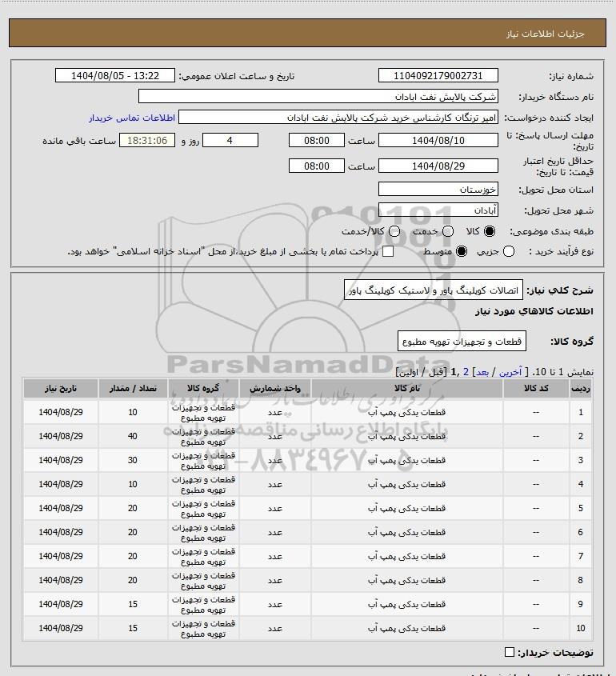Go to page 2 of results
This screenshot has height=676, width=616.
point(466,372)
